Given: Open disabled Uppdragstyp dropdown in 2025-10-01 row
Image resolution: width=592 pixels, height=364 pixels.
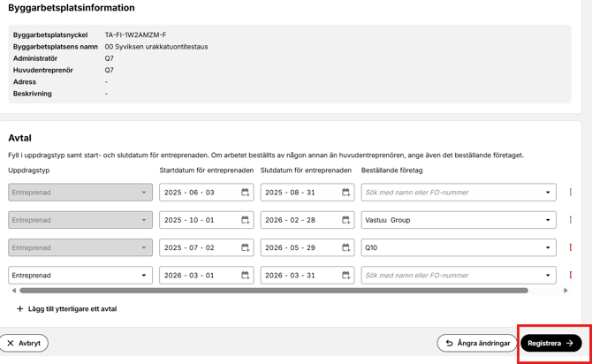Looking at the screenshot, I should [x=80, y=220].
